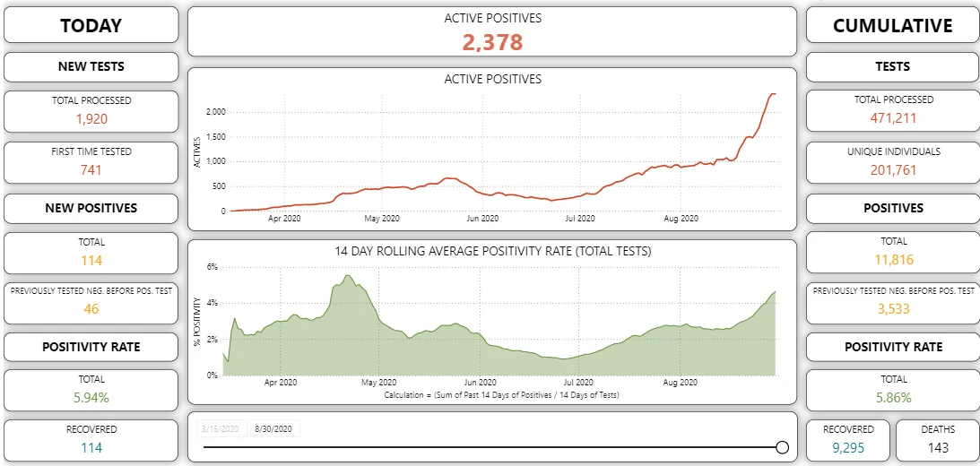Viewport: 980px width, 466px height.
Task: Click the Unique Individuals 201,761 card
Action: tap(892, 162)
